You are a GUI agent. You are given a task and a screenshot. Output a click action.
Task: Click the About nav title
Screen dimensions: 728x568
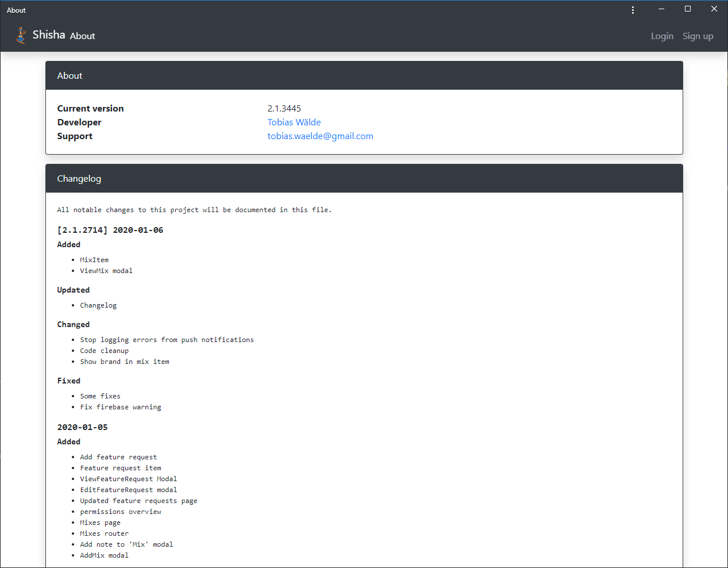point(83,36)
